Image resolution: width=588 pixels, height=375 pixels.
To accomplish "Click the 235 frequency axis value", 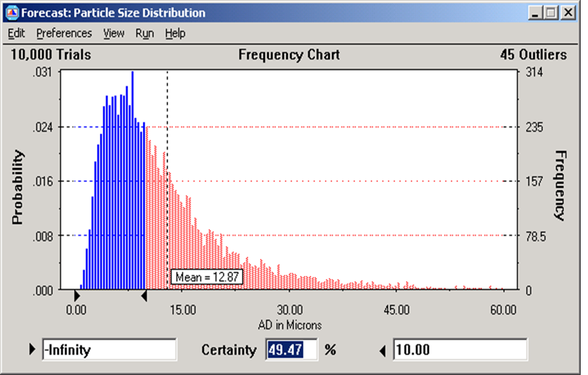I will click(534, 128).
